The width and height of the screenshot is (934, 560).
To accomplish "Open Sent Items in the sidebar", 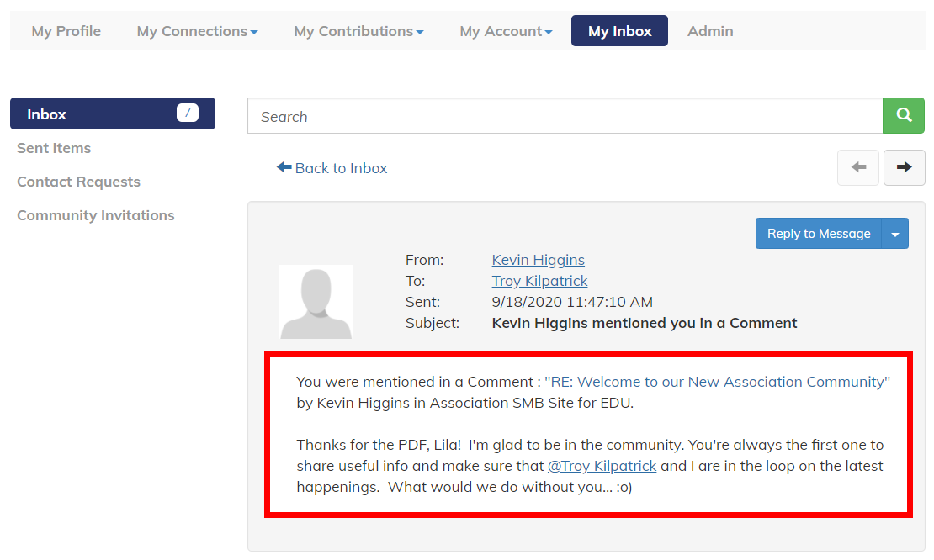I will tap(54, 148).
